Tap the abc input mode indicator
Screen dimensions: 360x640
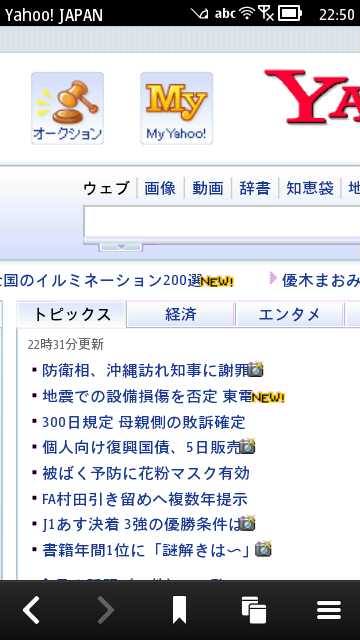click(225, 13)
